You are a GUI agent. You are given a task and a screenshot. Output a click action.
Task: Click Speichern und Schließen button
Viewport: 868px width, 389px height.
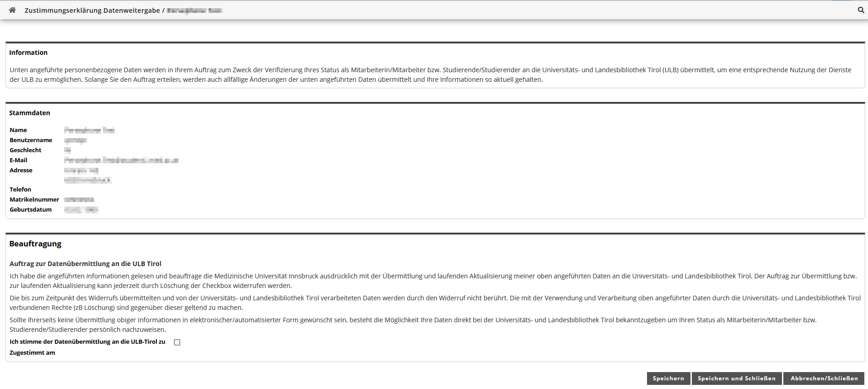tap(737, 378)
